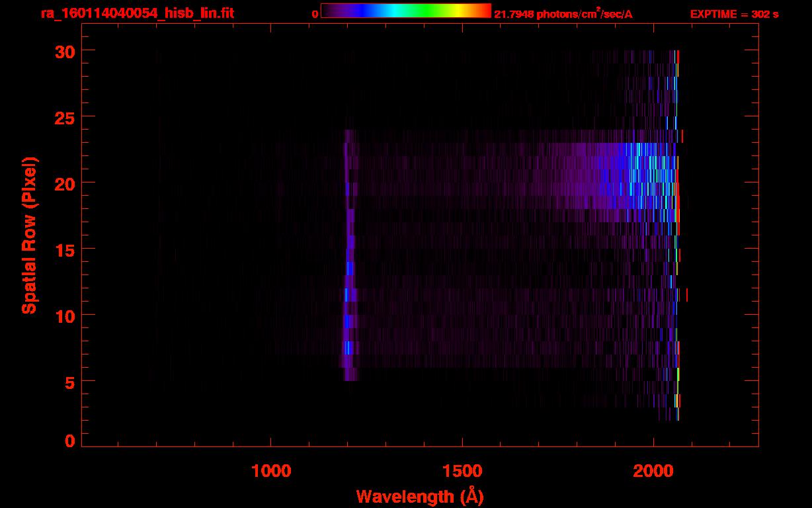Click the y-axis tick label 0
The image size is (812, 508).
point(70,441)
